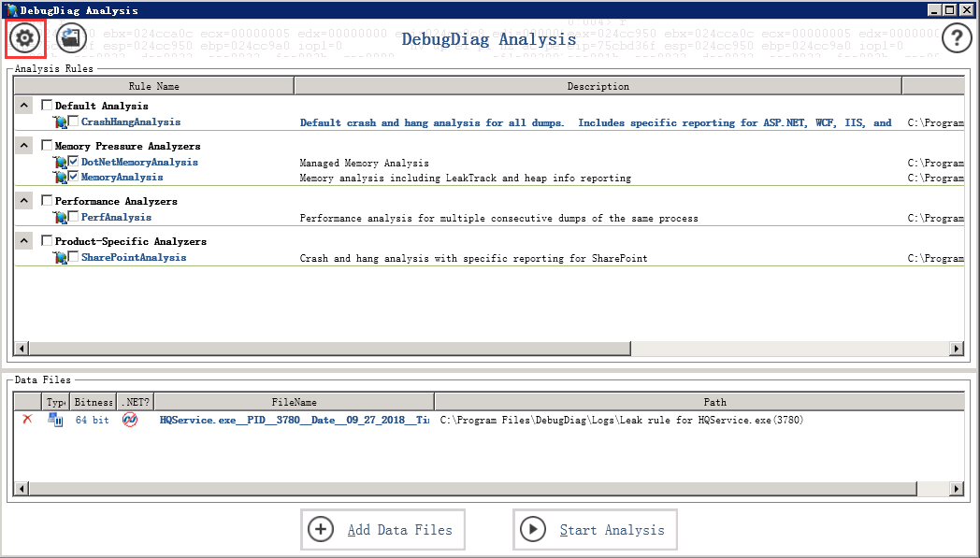Enable the SharePointAnalysis checkbox
Screen dimensions: 980x558
(x=74, y=256)
